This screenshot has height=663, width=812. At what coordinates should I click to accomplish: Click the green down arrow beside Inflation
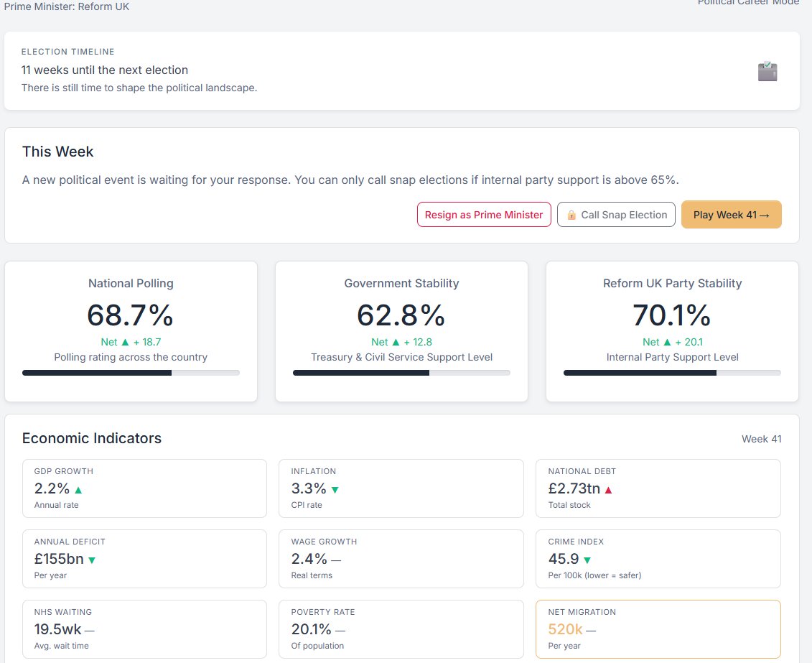coord(335,489)
